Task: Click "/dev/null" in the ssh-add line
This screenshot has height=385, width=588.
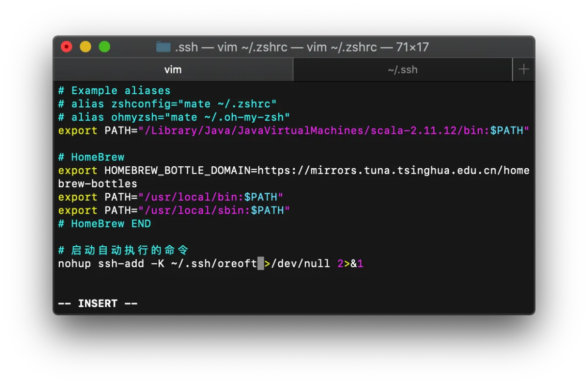Action: pos(300,264)
